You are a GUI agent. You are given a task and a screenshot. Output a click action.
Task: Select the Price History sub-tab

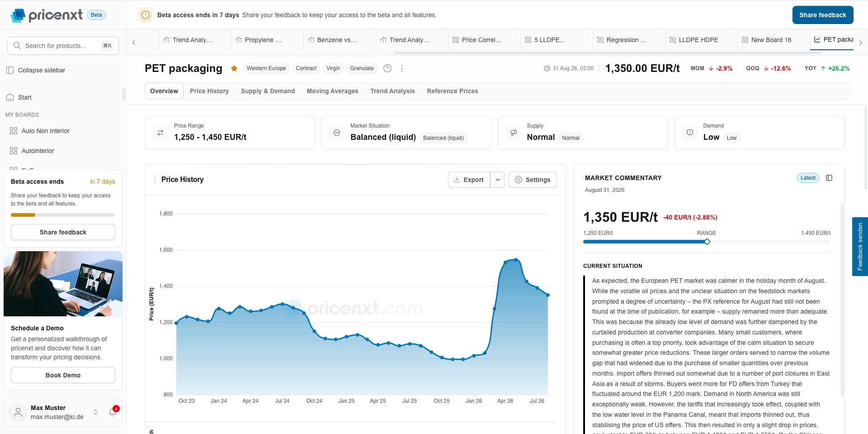[209, 91]
